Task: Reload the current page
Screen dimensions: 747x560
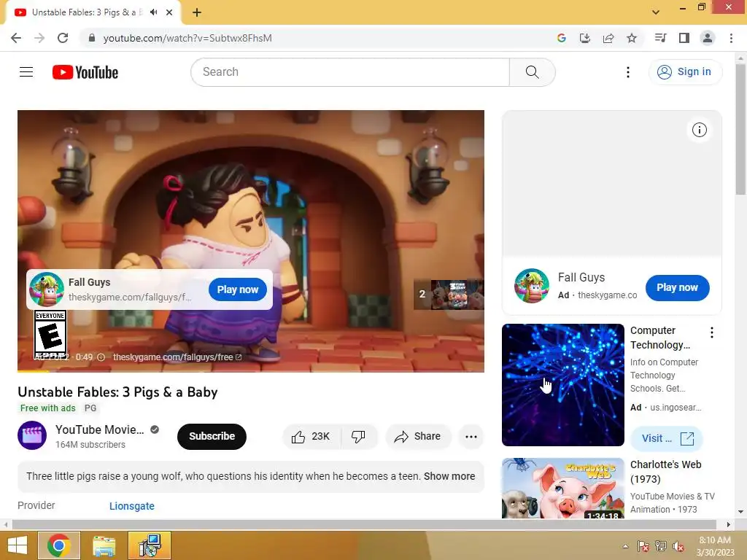Action: click(x=63, y=38)
